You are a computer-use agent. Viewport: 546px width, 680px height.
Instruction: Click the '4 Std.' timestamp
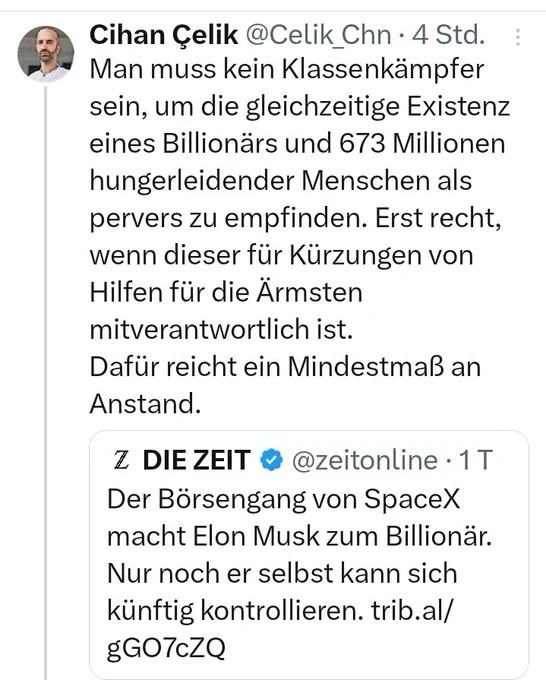[448, 35]
